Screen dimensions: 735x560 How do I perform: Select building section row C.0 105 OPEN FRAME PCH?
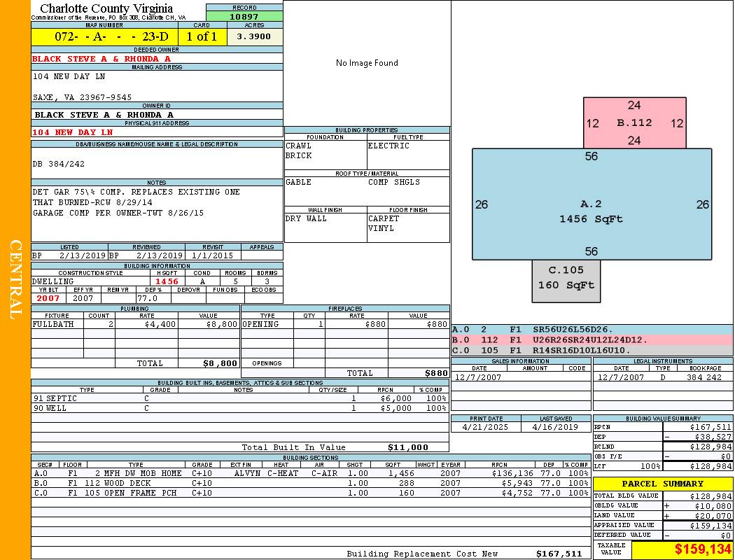[311, 493]
